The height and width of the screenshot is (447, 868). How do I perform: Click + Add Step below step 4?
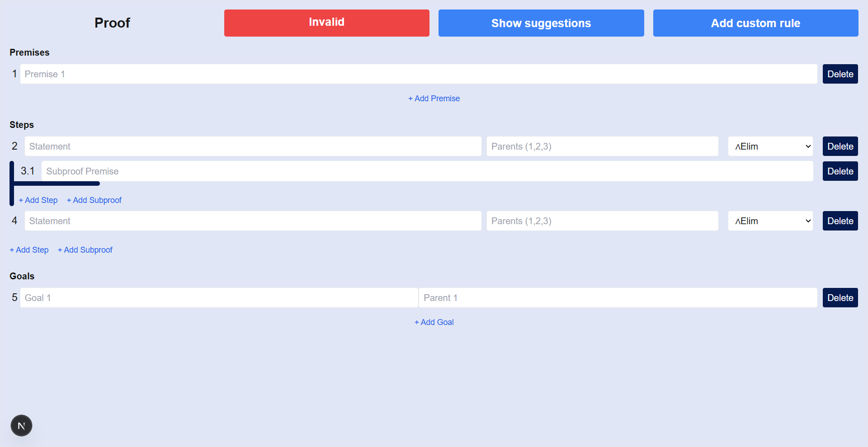click(x=29, y=249)
